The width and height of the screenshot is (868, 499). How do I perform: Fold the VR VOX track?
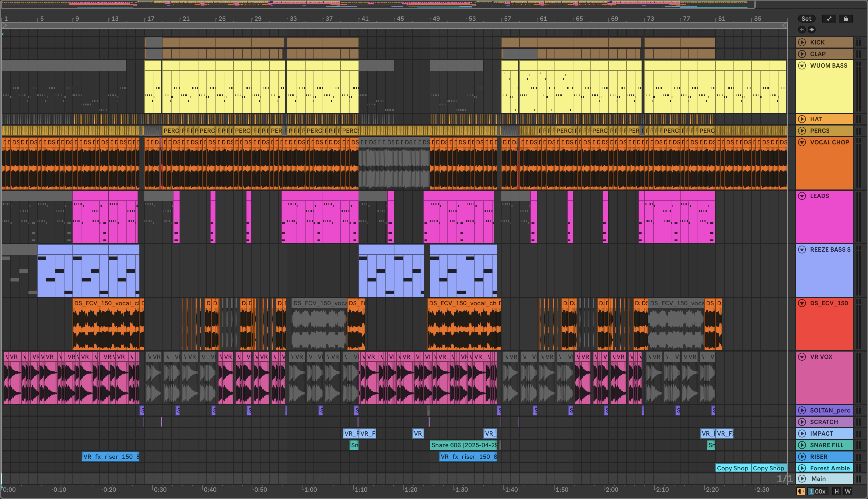802,357
